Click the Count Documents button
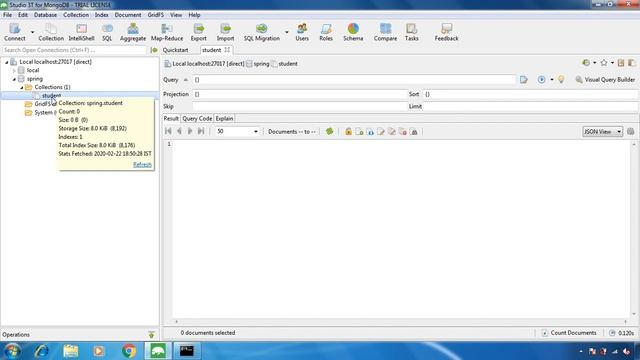 [569, 333]
